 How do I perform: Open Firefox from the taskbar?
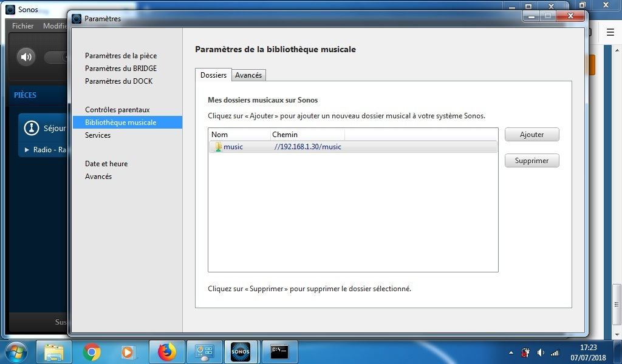click(x=167, y=352)
